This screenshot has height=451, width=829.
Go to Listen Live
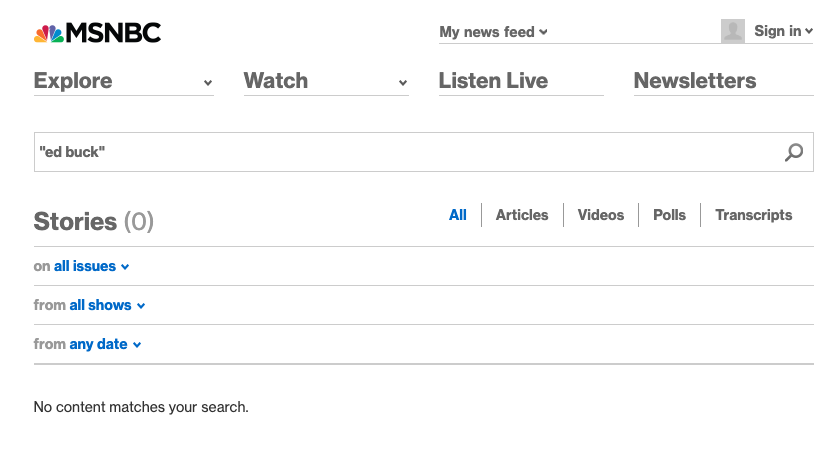(493, 81)
